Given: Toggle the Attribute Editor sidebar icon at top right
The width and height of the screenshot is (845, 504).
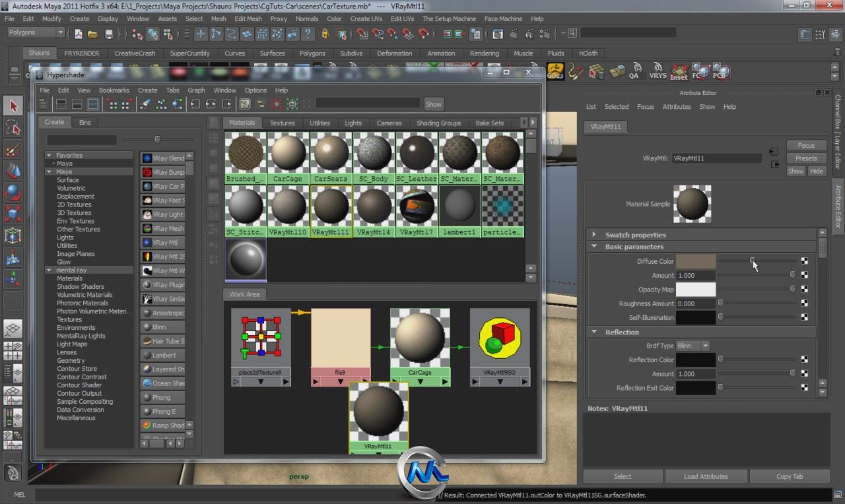Looking at the screenshot, I should [x=804, y=34].
